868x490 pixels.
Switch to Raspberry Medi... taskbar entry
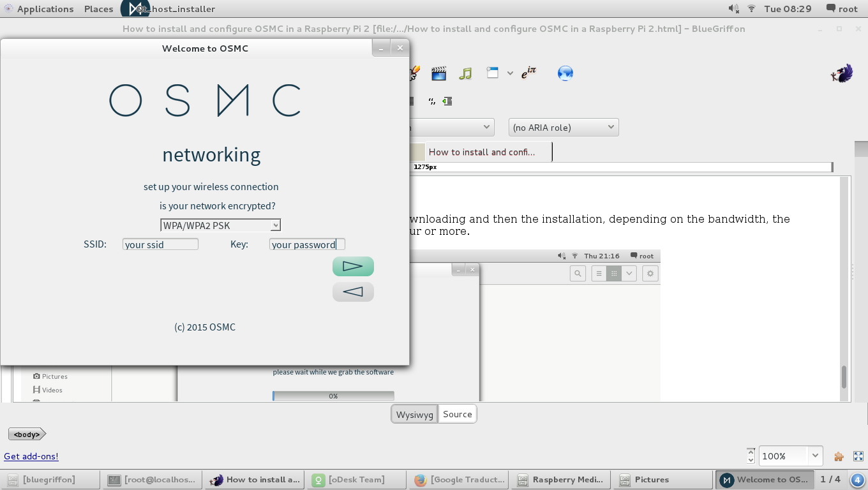(x=560, y=480)
